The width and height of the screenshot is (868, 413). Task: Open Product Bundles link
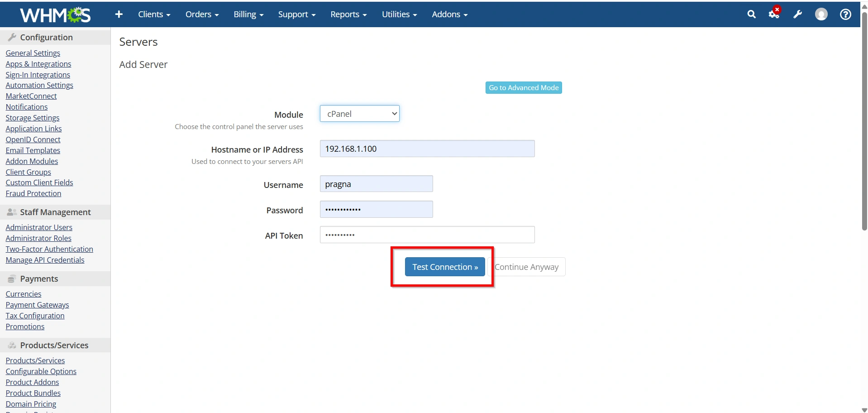pos(33,394)
